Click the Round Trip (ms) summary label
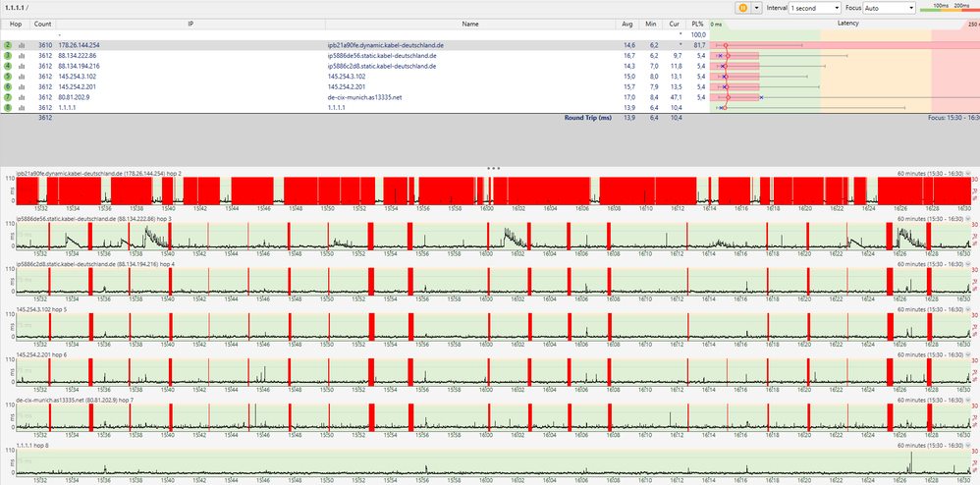 point(587,118)
